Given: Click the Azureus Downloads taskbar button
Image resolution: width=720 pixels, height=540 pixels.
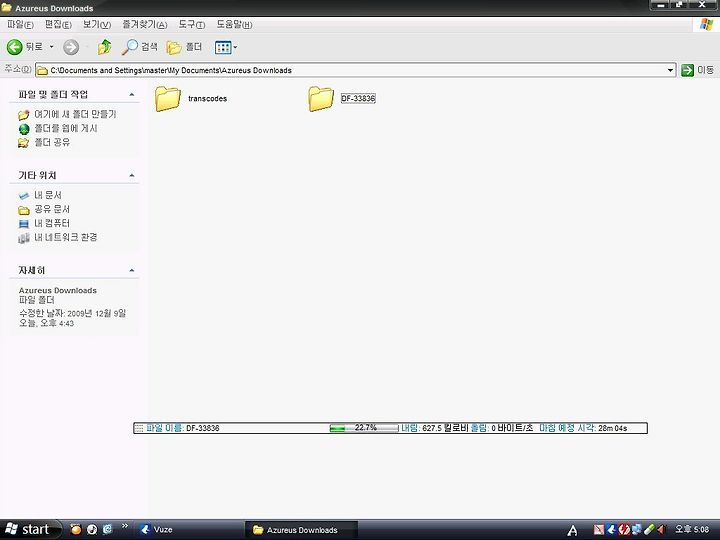Looking at the screenshot, I should [301, 529].
